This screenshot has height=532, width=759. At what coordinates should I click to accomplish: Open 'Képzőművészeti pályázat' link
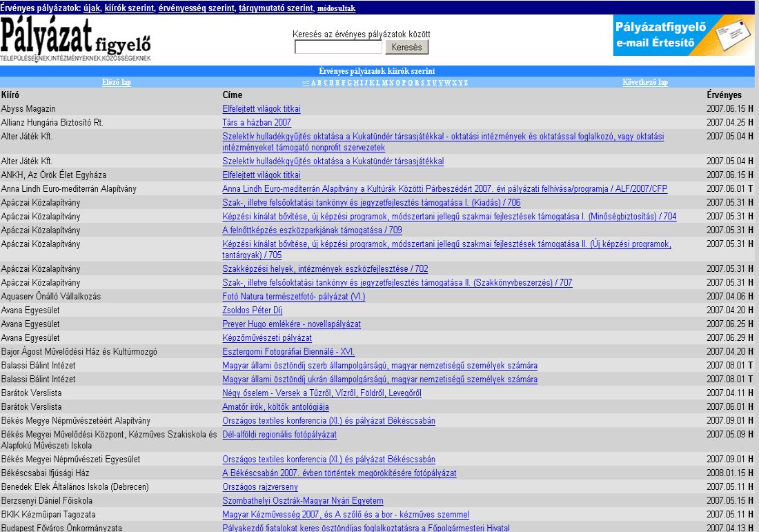(267, 337)
